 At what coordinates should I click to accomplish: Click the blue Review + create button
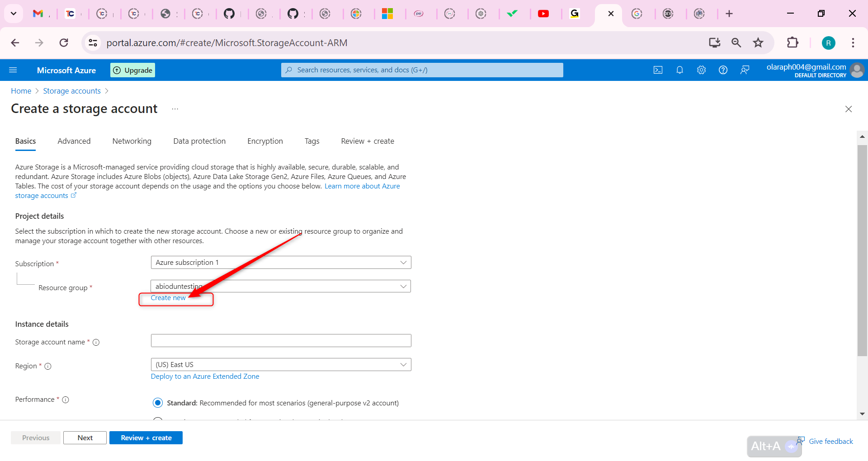pos(146,438)
